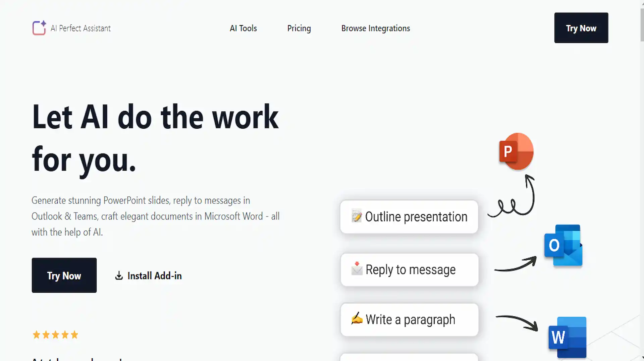Go to the Pricing page
The width and height of the screenshot is (644, 361).
299,28
